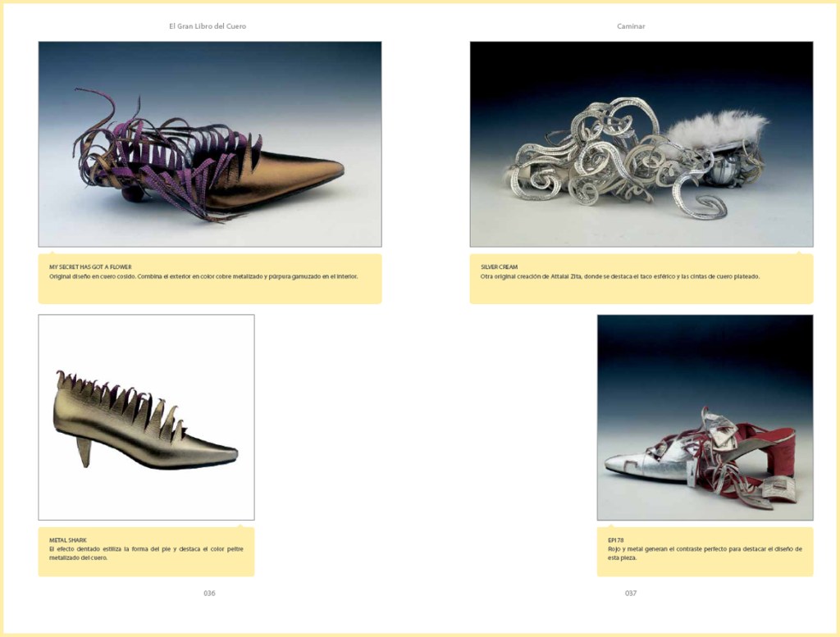Viewport: 840px width, 637px height.
Task: Click the "El Gran Libro del Cuero" header
Action: [208, 26]
